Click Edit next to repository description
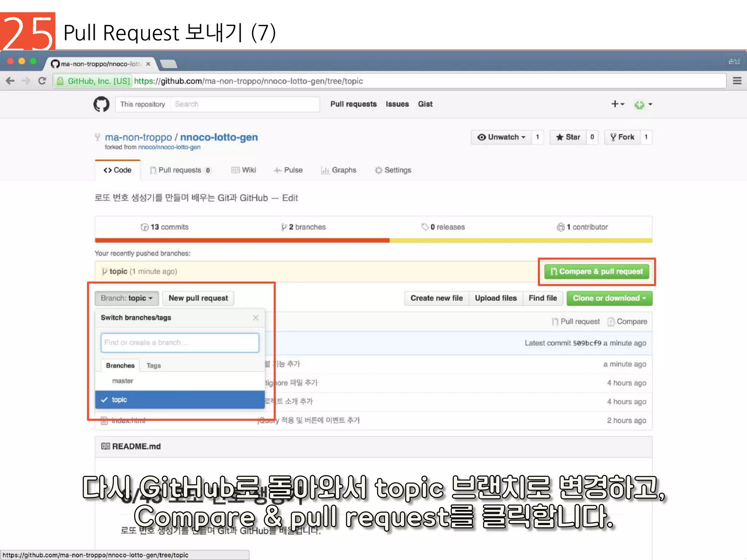 click(x=290, y=198)
